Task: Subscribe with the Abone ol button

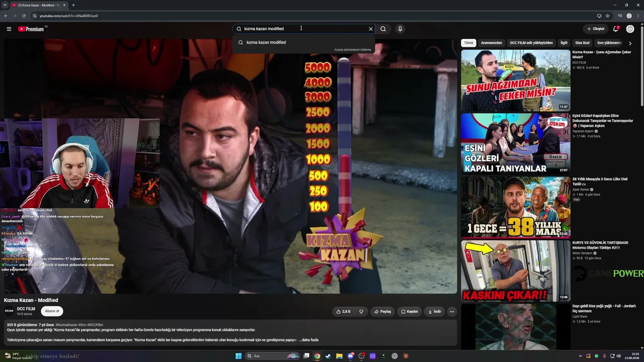Action: click(52, 311)
